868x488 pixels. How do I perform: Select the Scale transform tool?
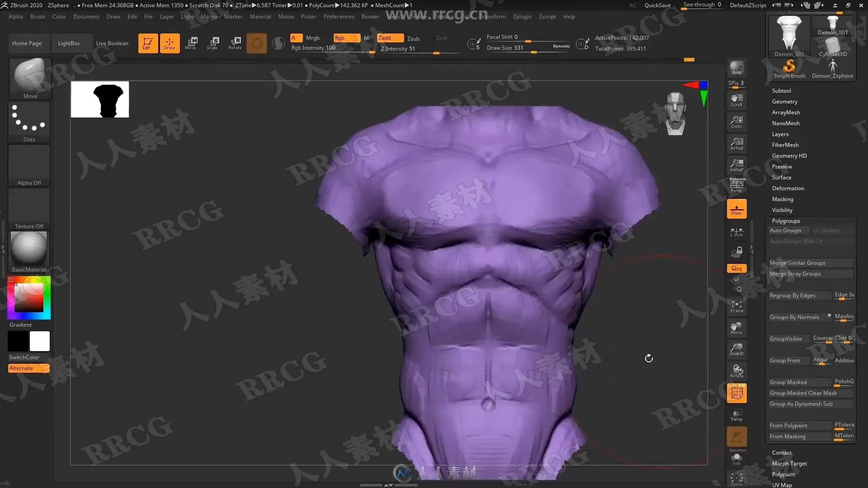[212, 43]
